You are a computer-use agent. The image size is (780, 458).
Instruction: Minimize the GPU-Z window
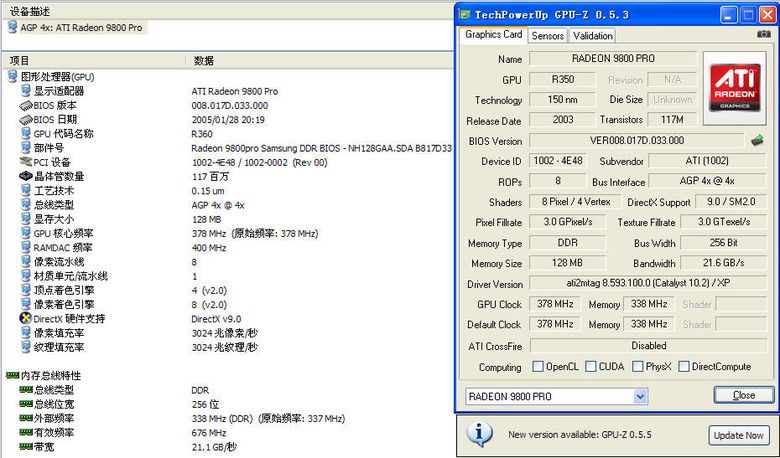(729, 15)
